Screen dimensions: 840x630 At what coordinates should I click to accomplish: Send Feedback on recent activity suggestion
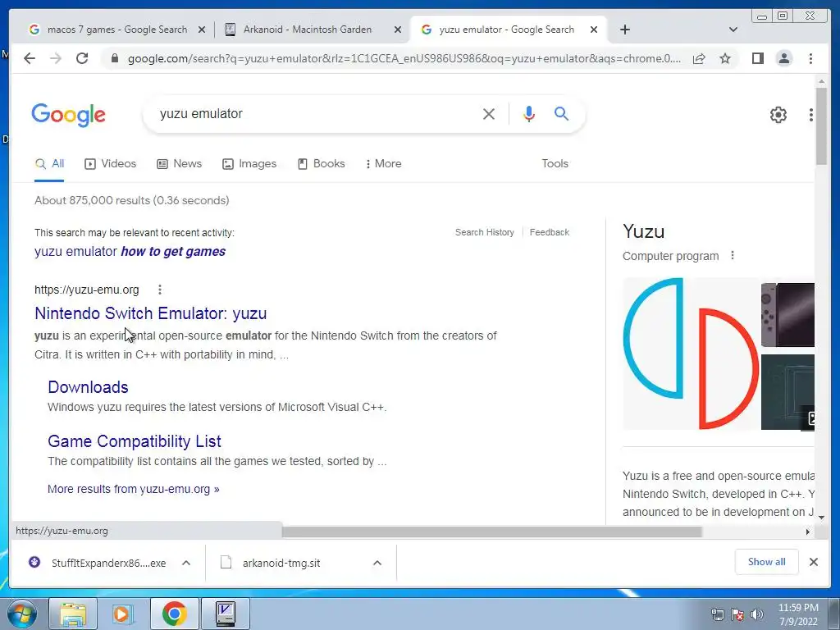tap(549, 232)
